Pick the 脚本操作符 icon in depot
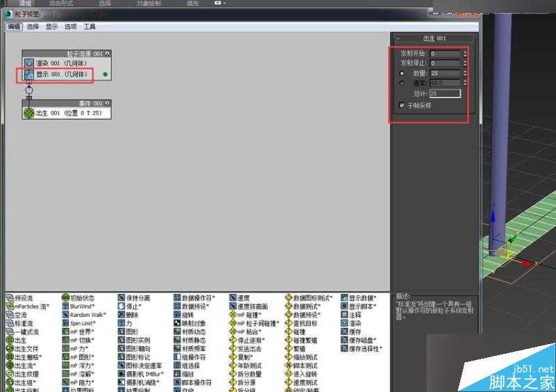 pos(177,382)
